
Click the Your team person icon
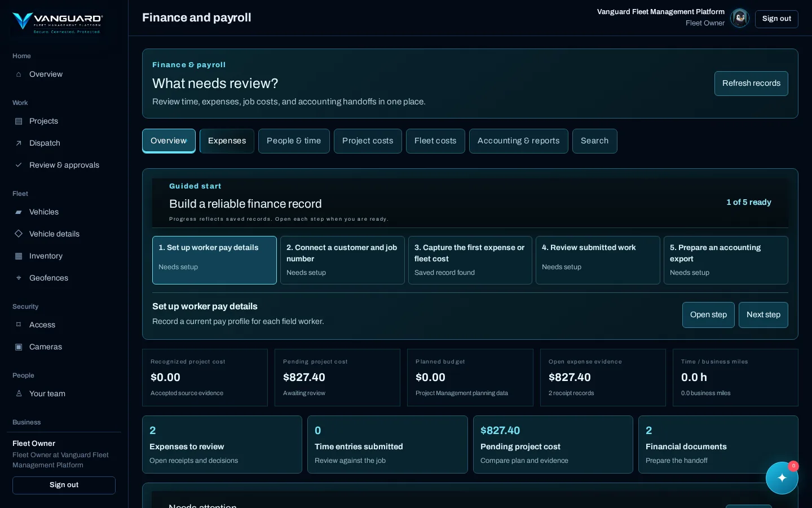pos(19,394)
